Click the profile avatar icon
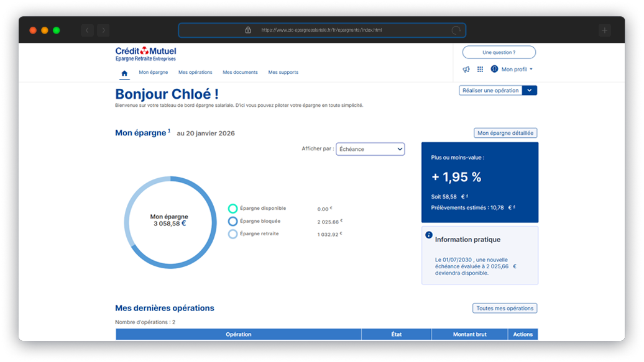The width and height of the screenshot is (644, 362). point(495,69)
